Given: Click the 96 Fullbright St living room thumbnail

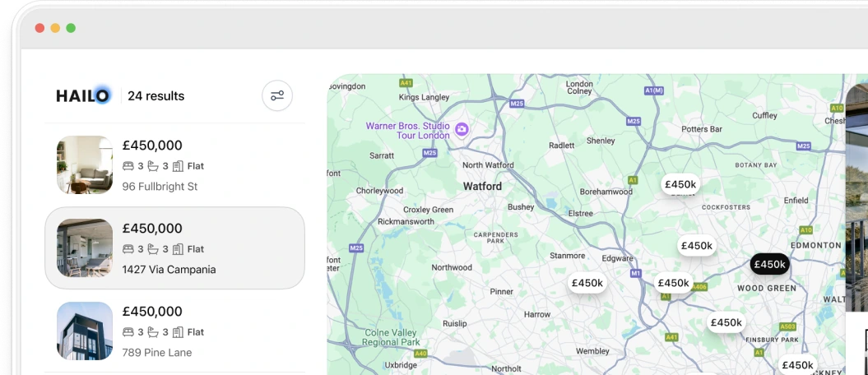Looking at the screenshot, I should point(85,165).
